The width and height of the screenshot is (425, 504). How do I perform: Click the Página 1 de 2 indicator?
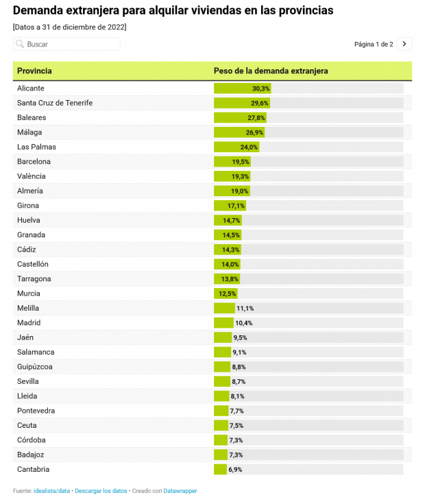pyautogui.click(x=374, y=44)
